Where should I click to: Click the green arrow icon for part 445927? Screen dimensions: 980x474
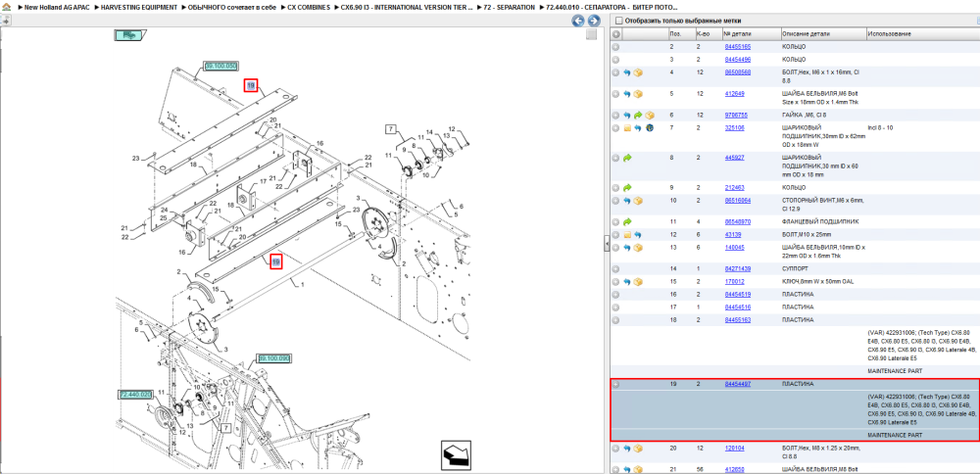(x=627, y=158)
